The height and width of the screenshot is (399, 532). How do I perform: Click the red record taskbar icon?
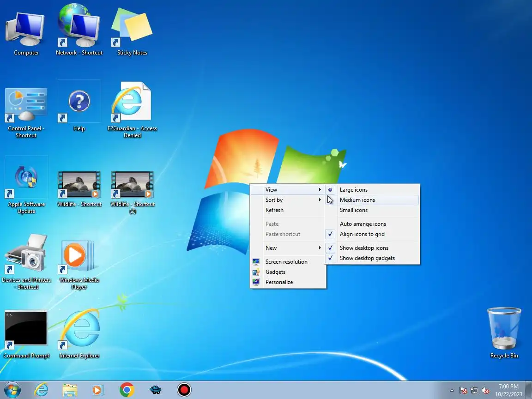pos(184,390)
